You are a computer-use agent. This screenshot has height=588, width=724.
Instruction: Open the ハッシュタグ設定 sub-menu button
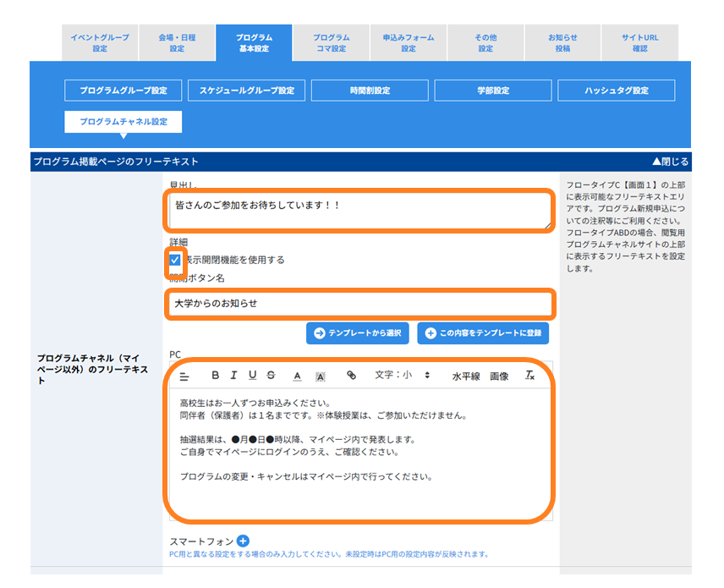[x=617, y=91]
